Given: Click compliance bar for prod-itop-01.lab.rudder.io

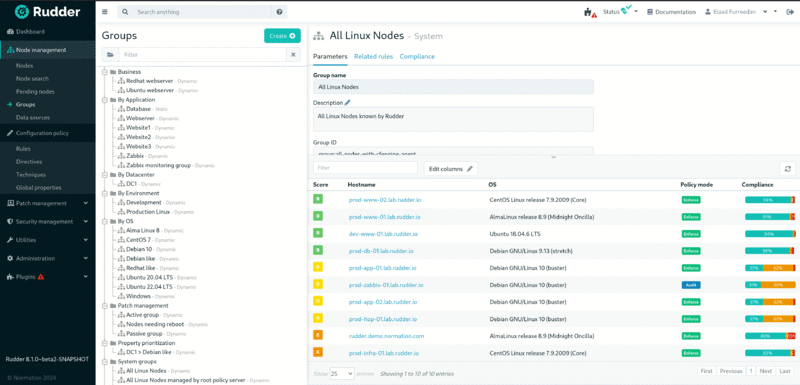Looking at the screenshot, I should 770,319.
